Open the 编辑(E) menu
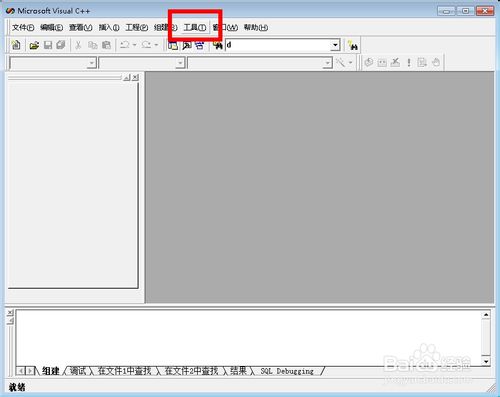The height and width of the screenshot is (397, 500). tap(51, 27)
